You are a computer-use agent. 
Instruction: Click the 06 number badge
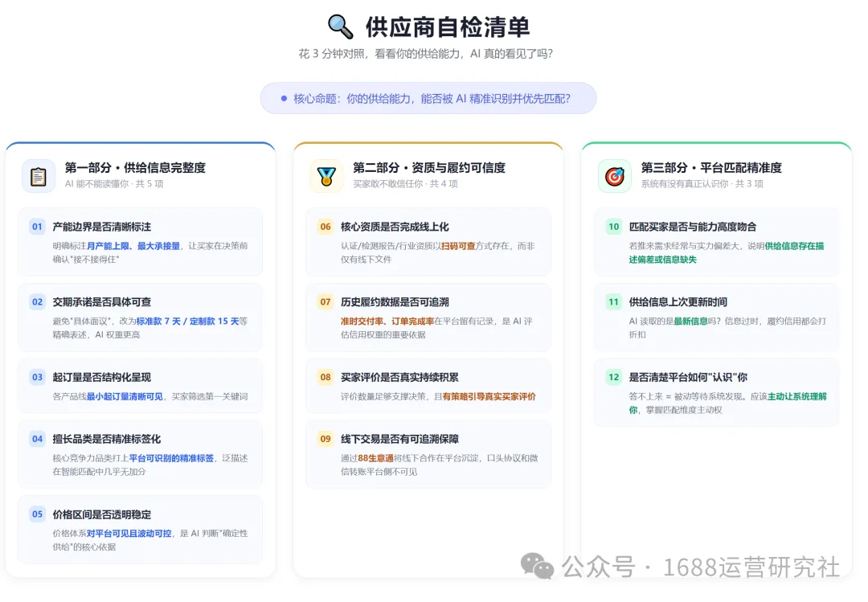pyautogui.click(x=325, y=227)
